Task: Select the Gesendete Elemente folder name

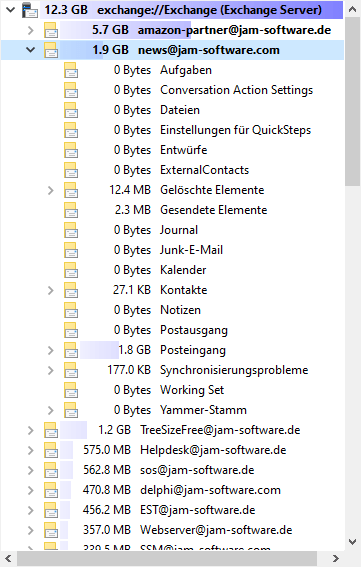Action: point(214,210)
